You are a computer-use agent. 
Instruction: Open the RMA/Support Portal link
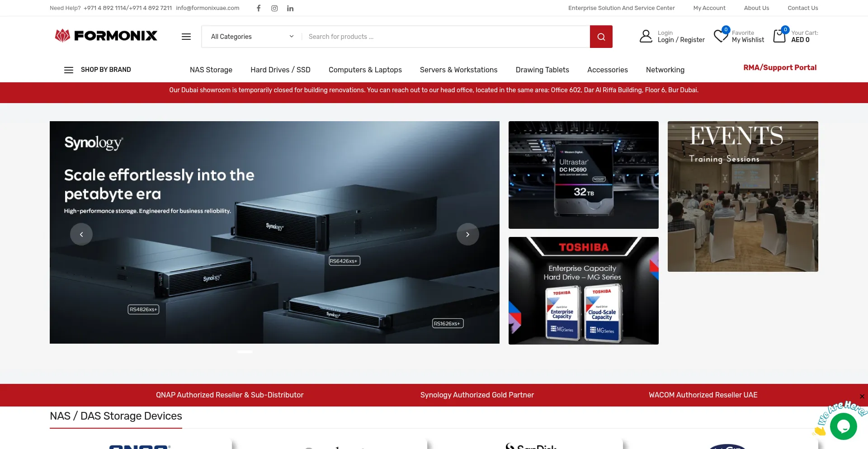click(x=780, y=67)
